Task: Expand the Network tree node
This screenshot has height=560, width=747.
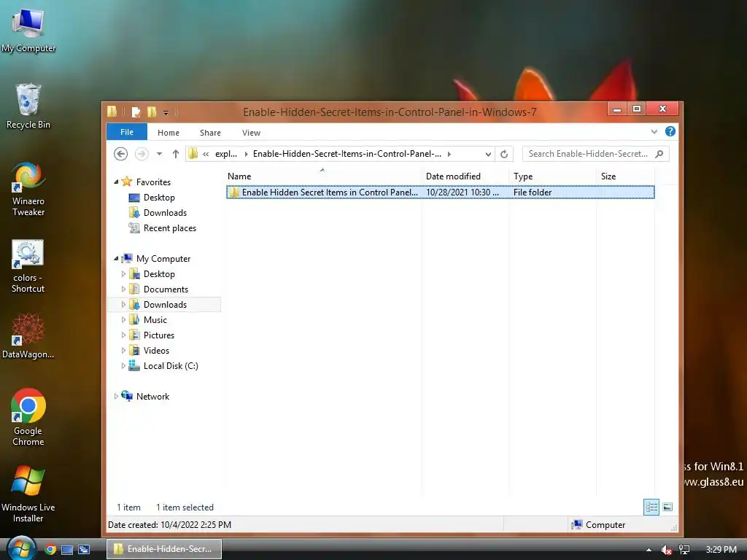Action: point(116,396)
